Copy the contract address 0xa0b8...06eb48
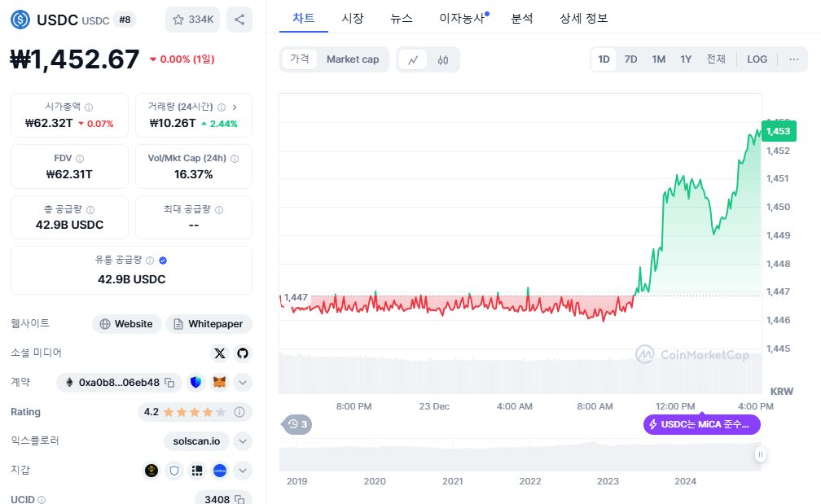Screen dimensions: 821x504 point(169,383)
